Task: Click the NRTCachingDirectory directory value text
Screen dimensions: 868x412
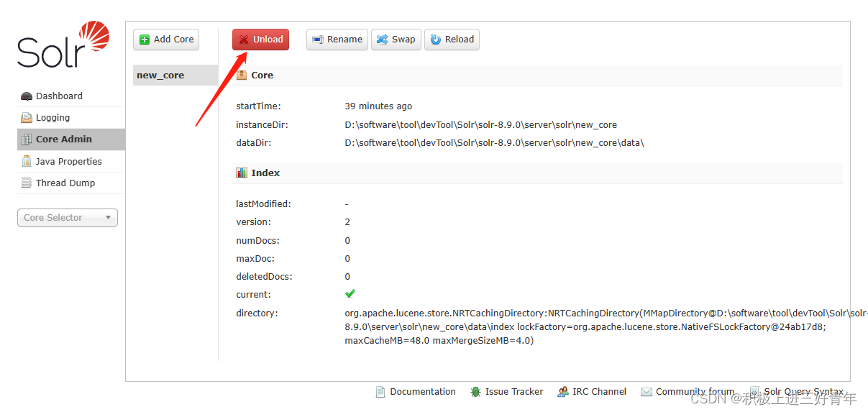Action: [x=606, y=327]
